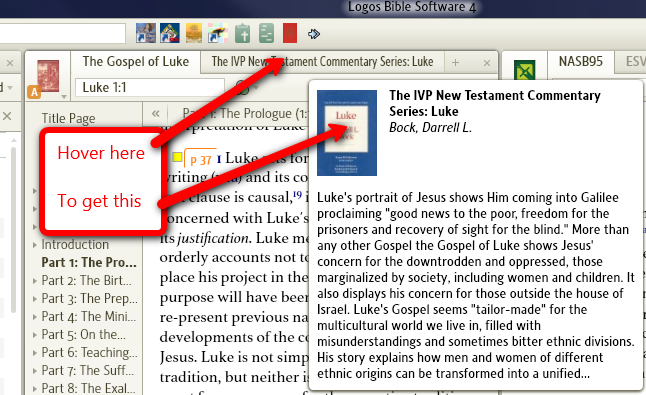This screenshot has width=646, height=395.
Task: Expand Part 5: On the... node arrow
Action: pos(35,335)
